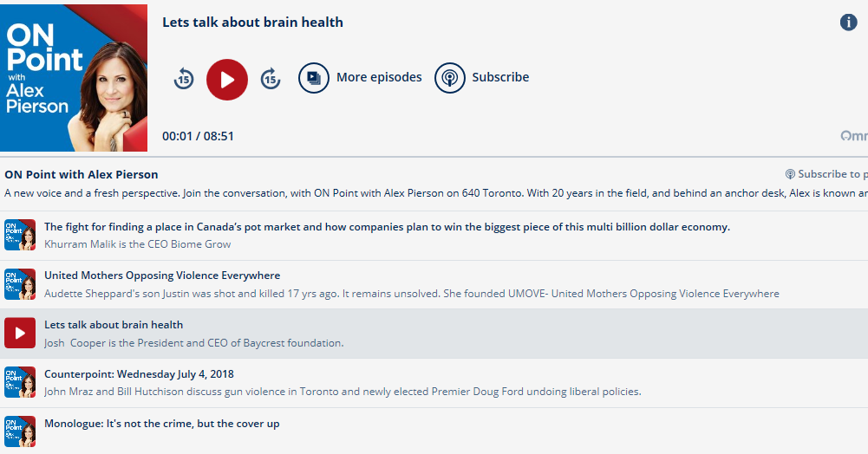Screen dimensions: 868x454
Task: Rewind 15 seconds
Action: [x=184, y=79]
